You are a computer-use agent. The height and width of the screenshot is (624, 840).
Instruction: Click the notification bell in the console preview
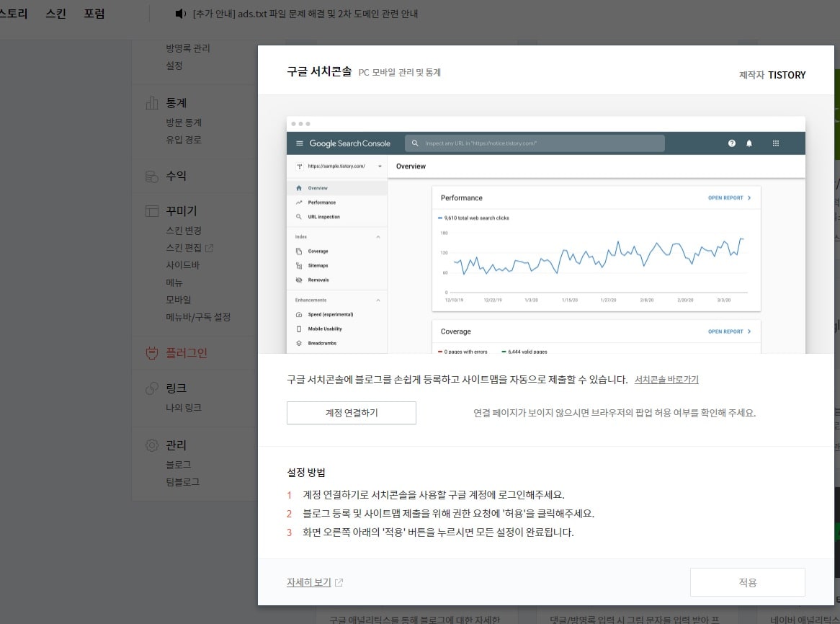[749, 143]
